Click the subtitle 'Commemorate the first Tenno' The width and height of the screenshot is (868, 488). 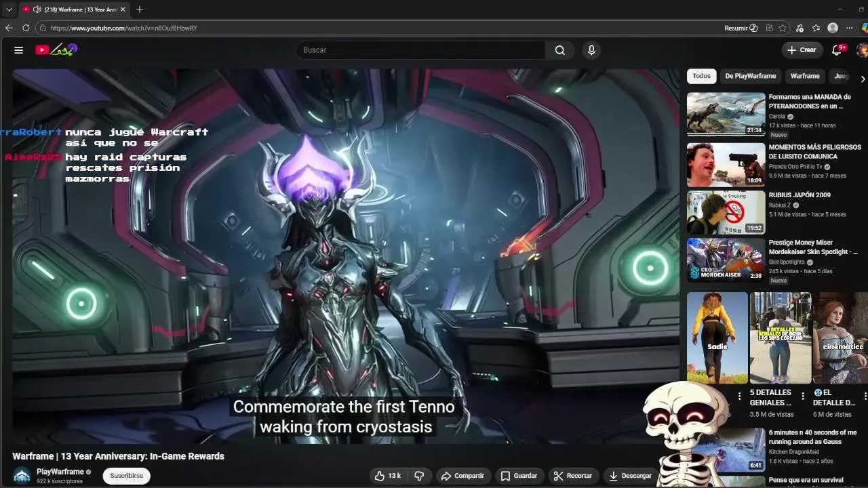coord(344,407)
